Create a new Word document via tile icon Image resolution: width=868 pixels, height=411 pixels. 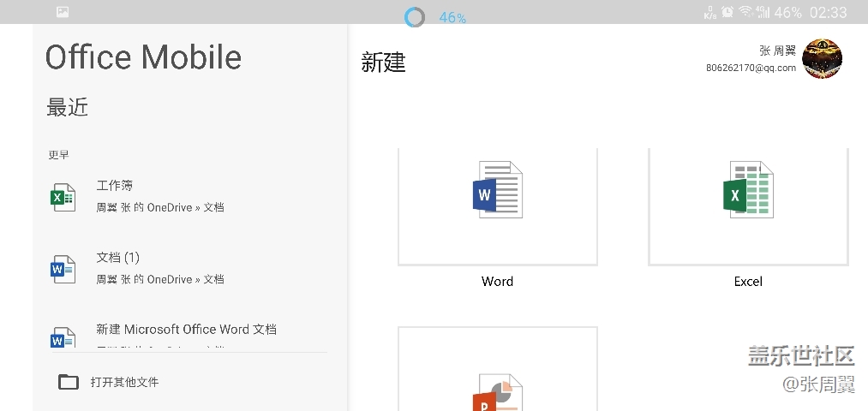tap(498, 190)
